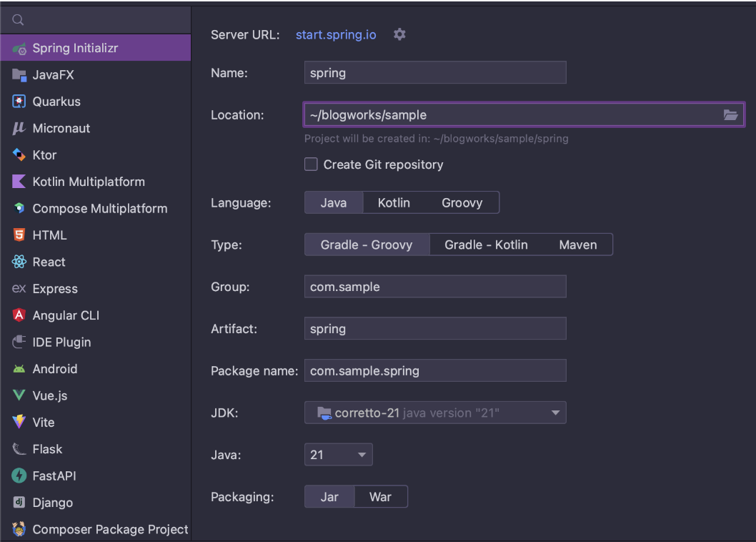Choose Gradle - Groovy build type
This screenshot has width=756, height=542.
[x=367, y=245]
